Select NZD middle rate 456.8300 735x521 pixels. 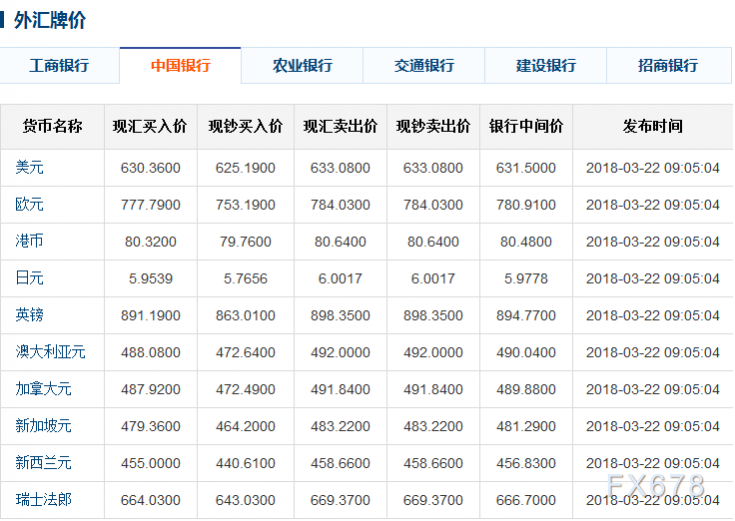(526, 463)
